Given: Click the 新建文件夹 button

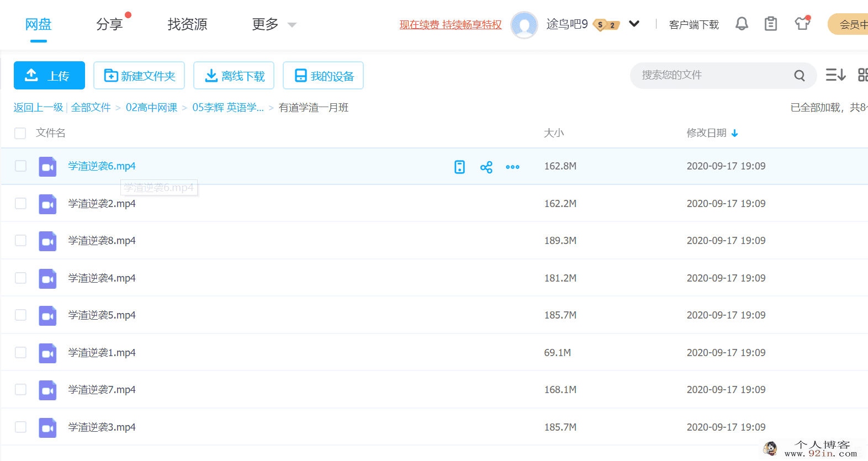Looking at the screenshot, I should click(x=139, y=75).
